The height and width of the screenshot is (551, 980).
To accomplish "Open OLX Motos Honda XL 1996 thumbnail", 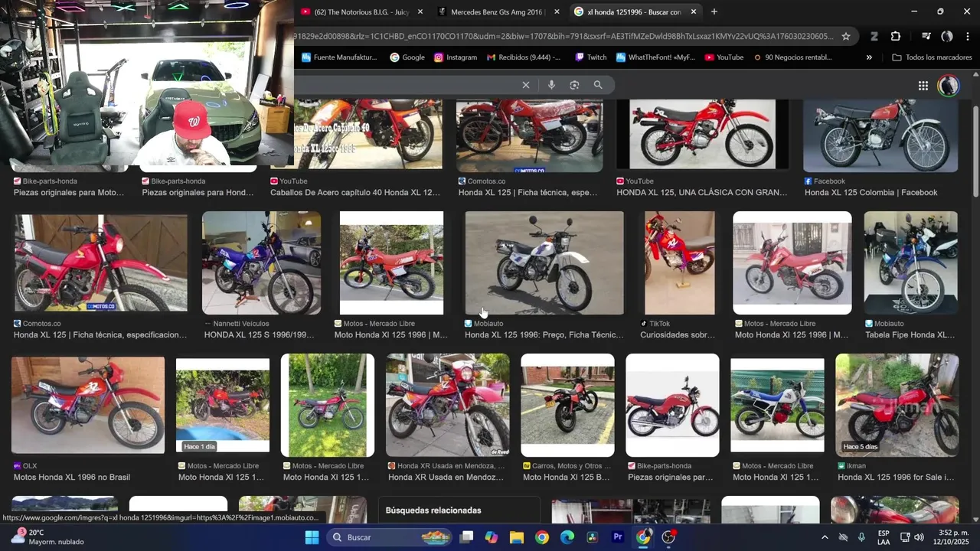I will click(88, 405).
